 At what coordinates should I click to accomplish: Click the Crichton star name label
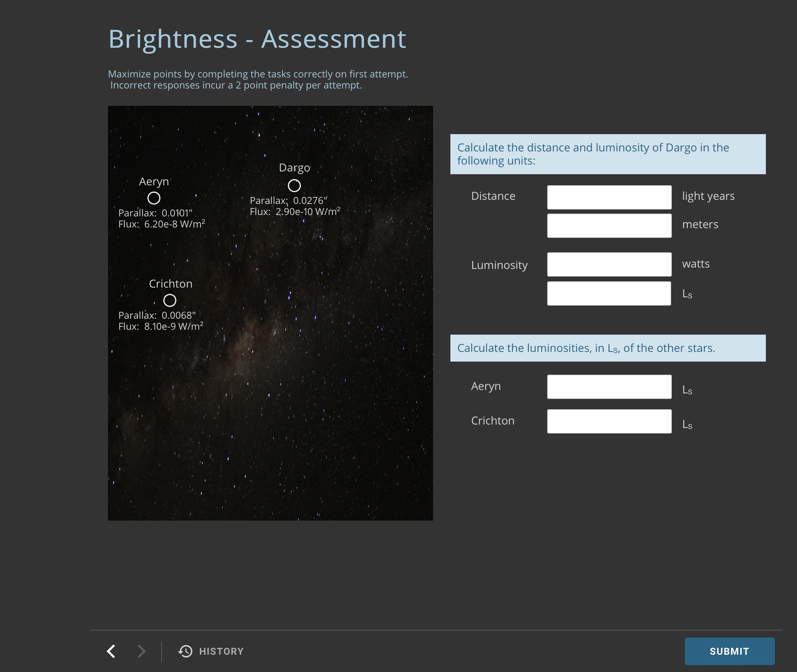click(171, 284)
